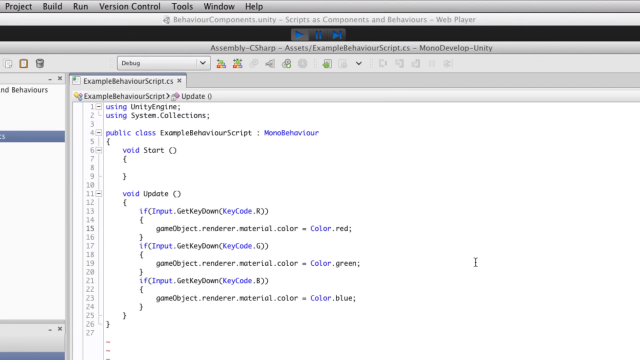Open the Project menu
The image size is (640, 360).
coord(18,7)
